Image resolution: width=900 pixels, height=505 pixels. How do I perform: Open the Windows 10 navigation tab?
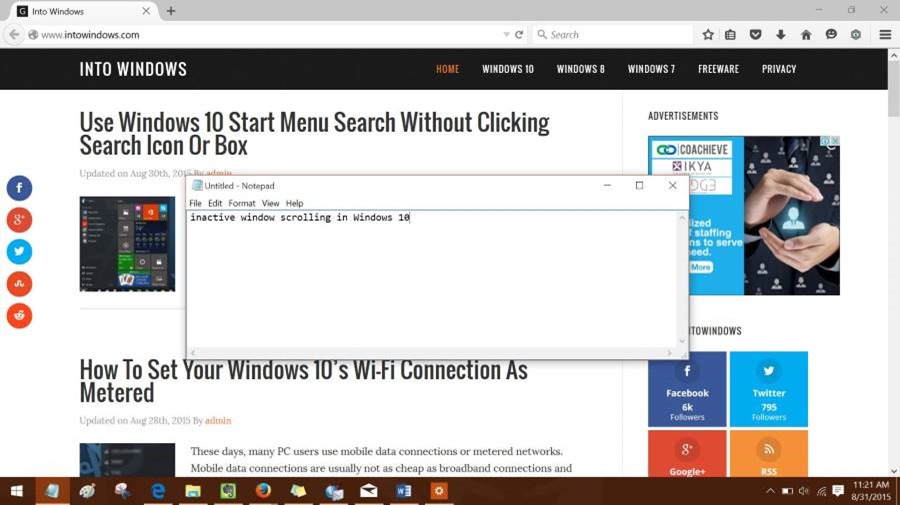(x=508, y=69)
